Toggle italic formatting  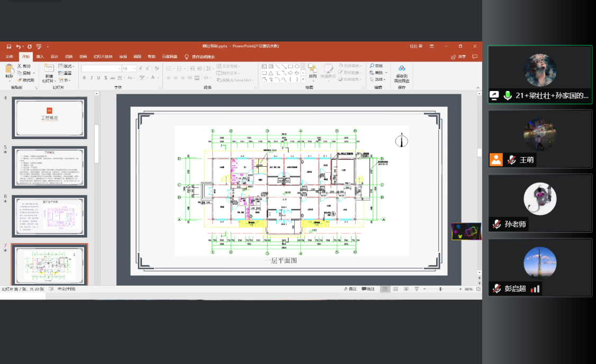coord(92,78)
